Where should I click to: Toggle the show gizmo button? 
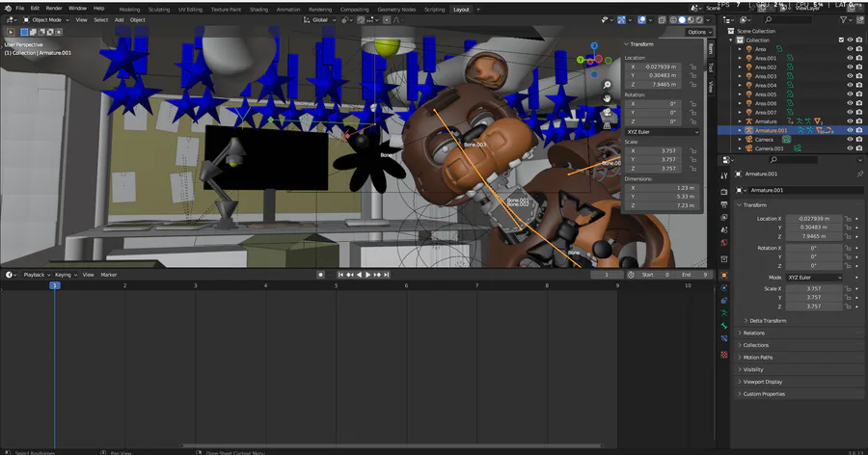pos(622,20)
